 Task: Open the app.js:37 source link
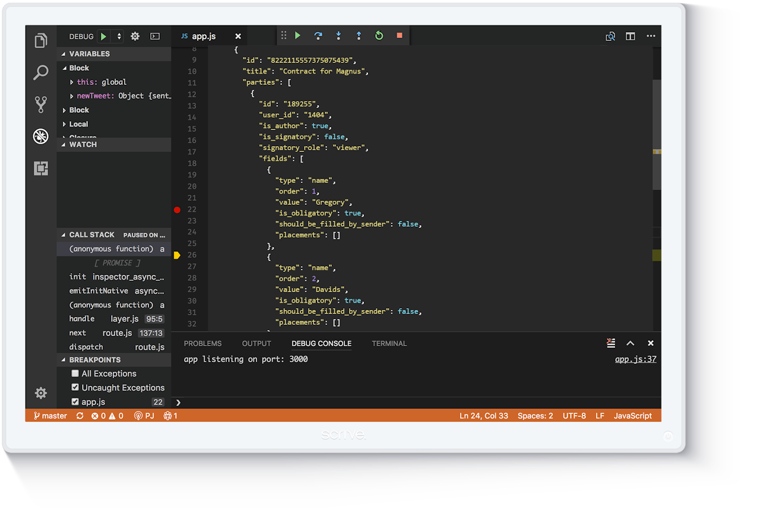click(635, 359)
